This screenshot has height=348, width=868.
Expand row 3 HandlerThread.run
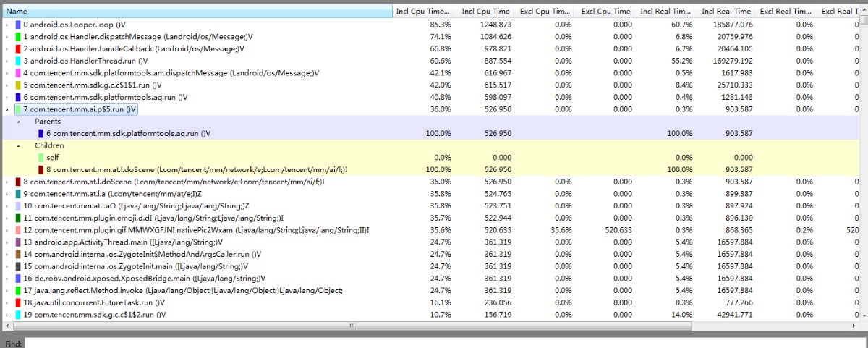[7, 61]
